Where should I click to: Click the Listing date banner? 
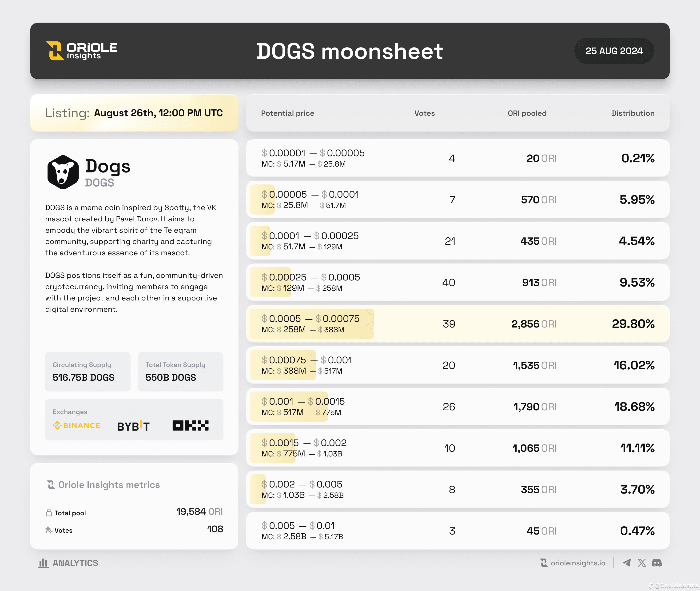coord(134,113)
